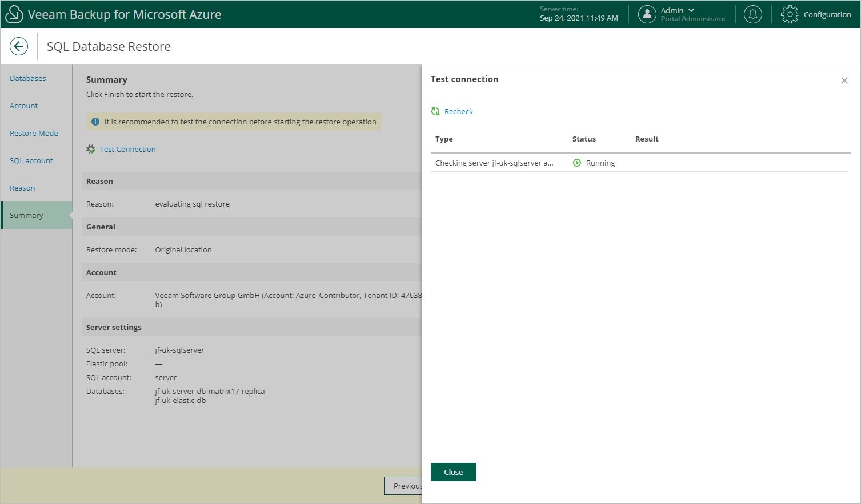This screenshot has height=504, width=861.
Task: Click the 'jf-uk-elastic-db' database name
Action: pyautogui.click(x=181, y=400)
